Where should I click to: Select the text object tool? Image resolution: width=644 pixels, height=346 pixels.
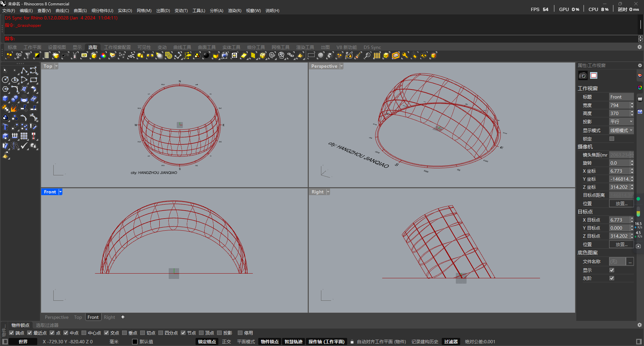(x=5, y=127)
